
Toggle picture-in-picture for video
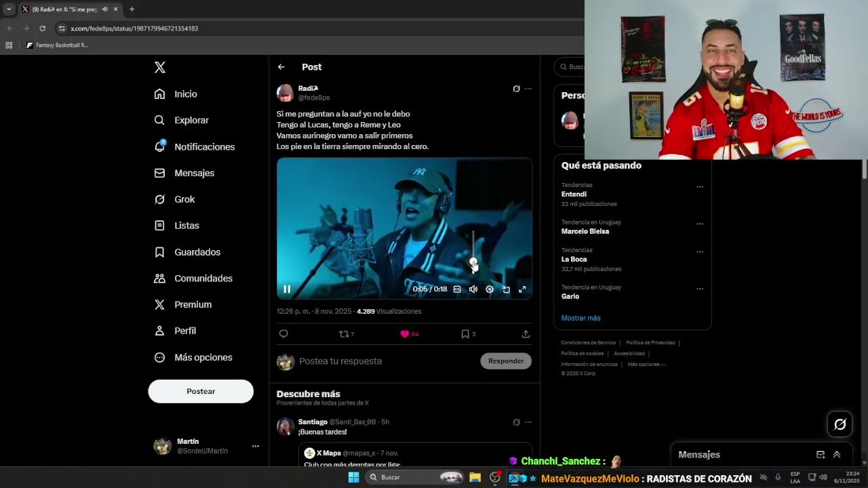pyautogui.click(x=506, y=289)
